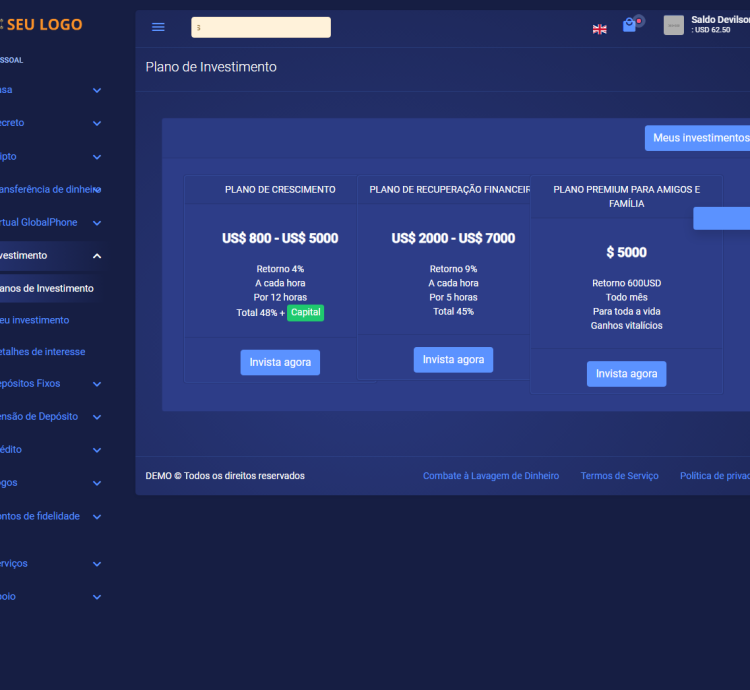Click the UK flag language icon
Viewport: 750px width, 690px height.
click(600, 29)
